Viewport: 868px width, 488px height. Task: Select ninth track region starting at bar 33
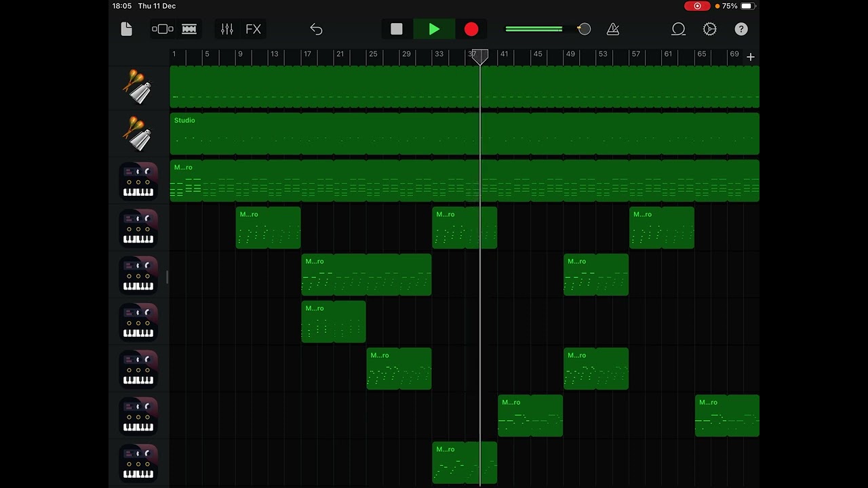pyautogui.click(x=465, y=463)
